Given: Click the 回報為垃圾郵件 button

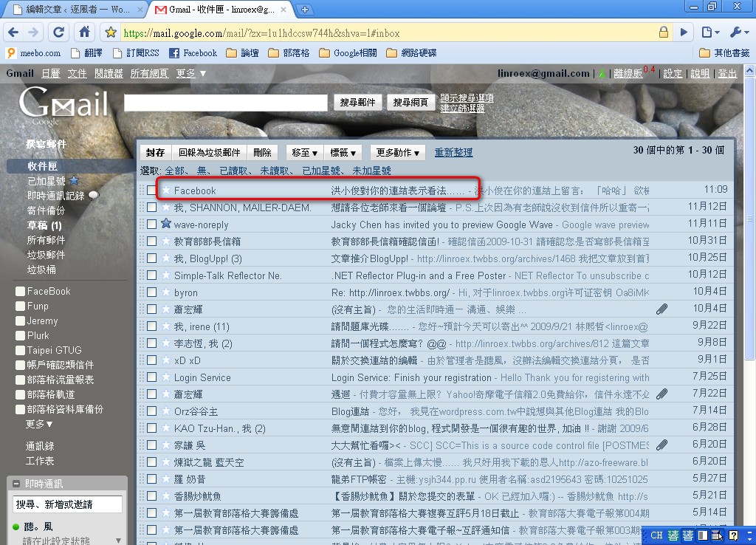Looking at the screenshot, I should tap(209, 152).
